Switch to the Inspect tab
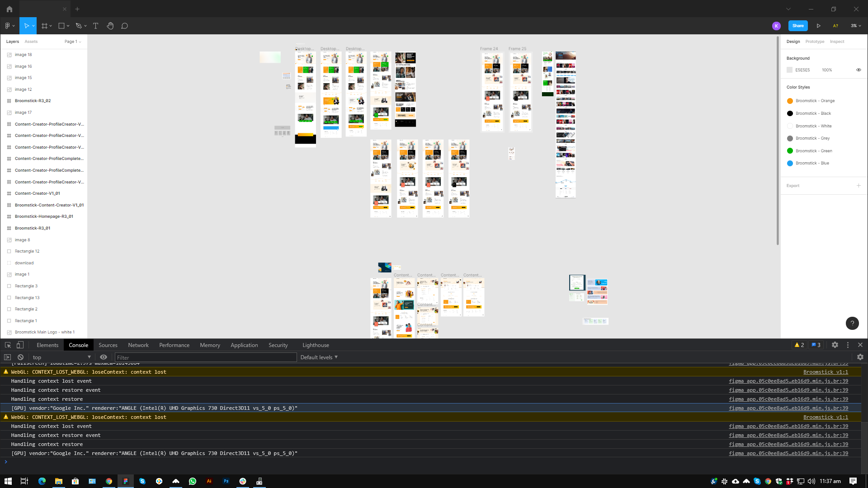 click(x=837, y=41)
